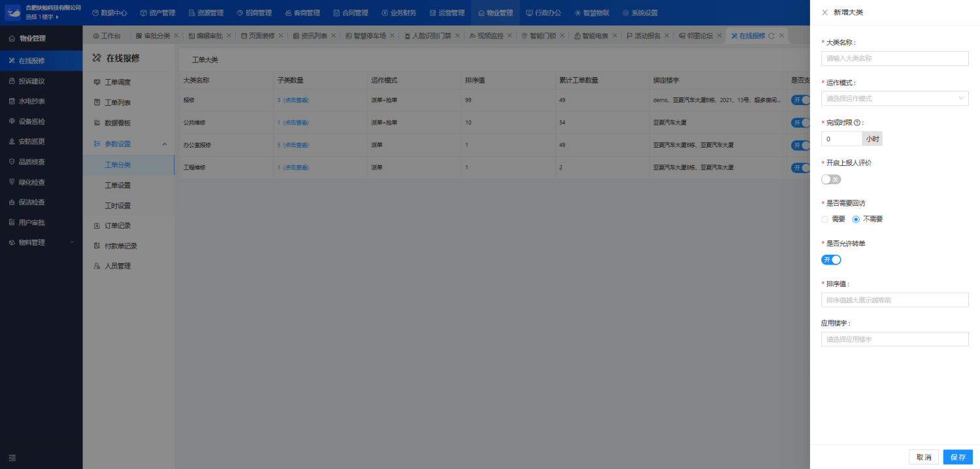Screen dimensions: 980x469
Task: Close the 资讯列表 tab
Action: pos(333,36)
